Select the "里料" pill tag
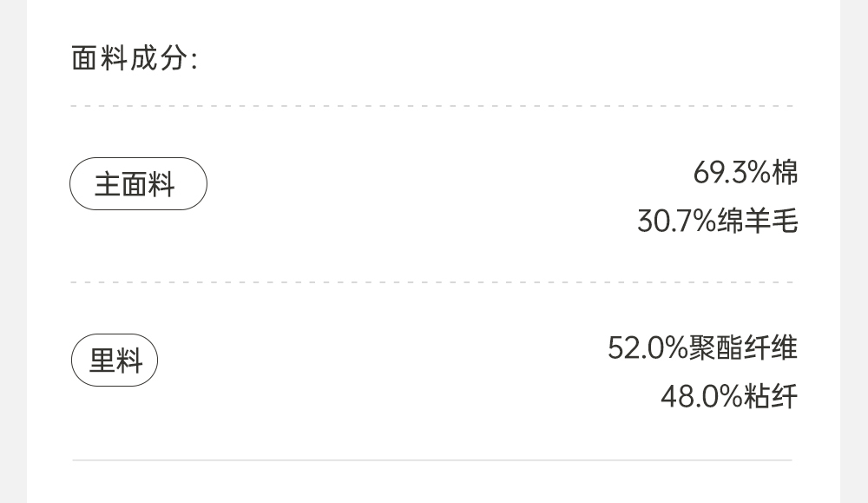This screenshot has height=503, width=868. [115, 360]
